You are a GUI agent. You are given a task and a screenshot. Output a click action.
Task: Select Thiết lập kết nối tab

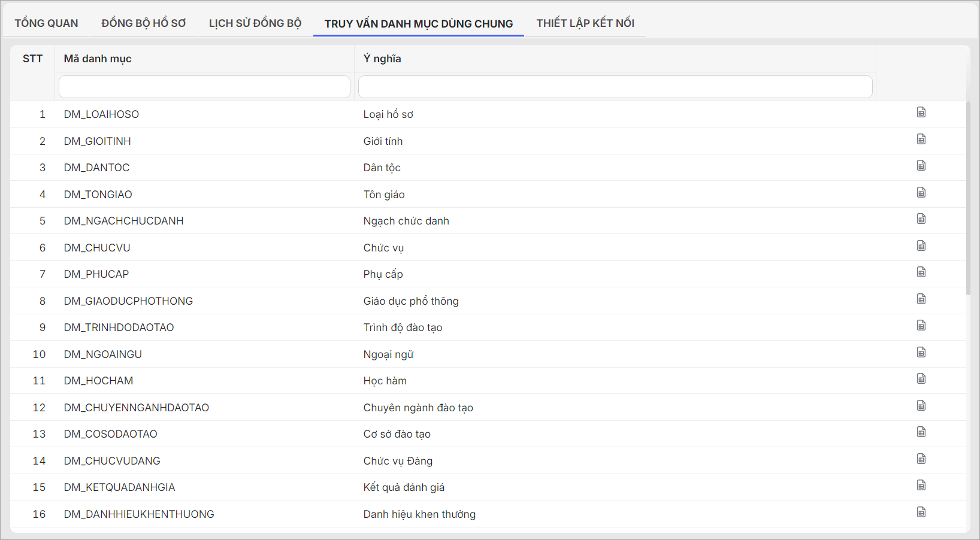(585, 23)
